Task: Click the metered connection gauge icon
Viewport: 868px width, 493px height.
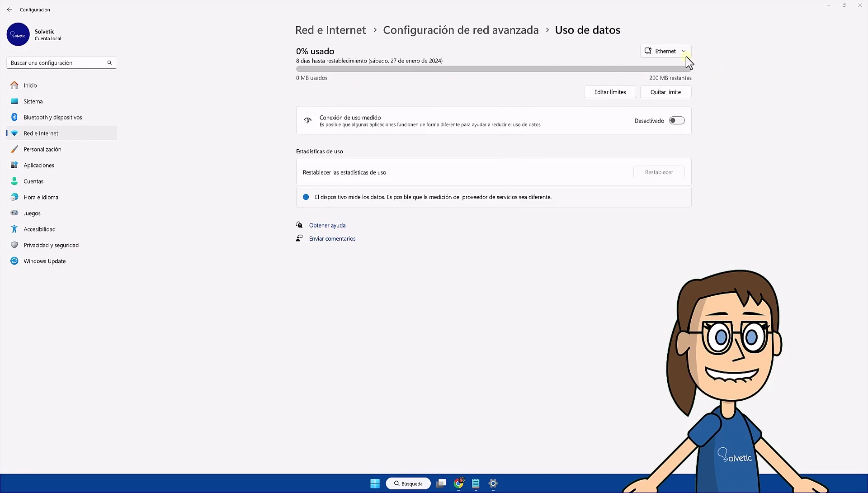Action: (x=308, y=120)
